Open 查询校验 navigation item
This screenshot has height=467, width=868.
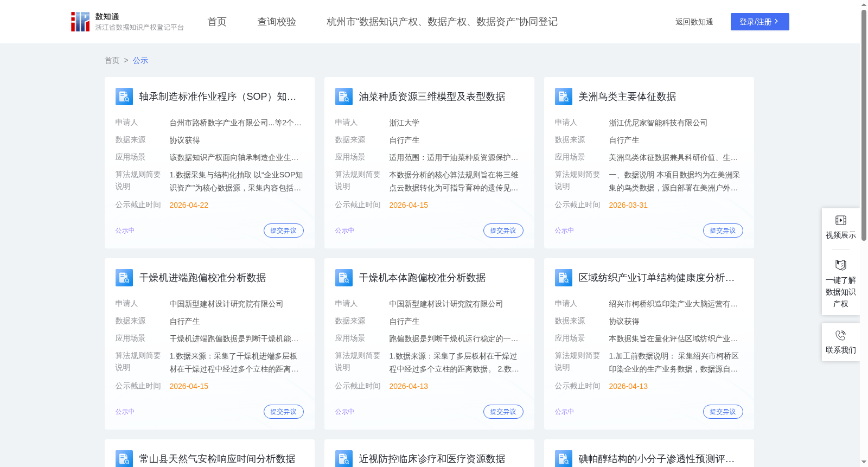point(277,22)
